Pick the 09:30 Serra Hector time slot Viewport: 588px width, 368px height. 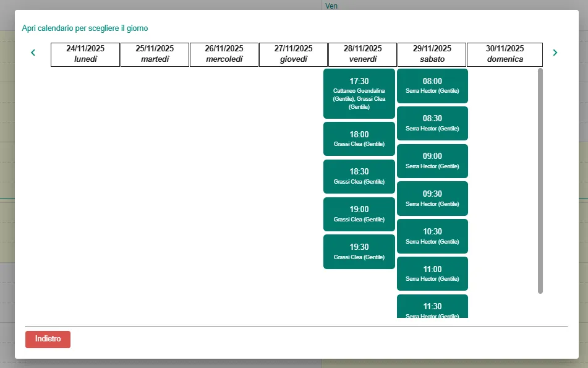point(432,198)
